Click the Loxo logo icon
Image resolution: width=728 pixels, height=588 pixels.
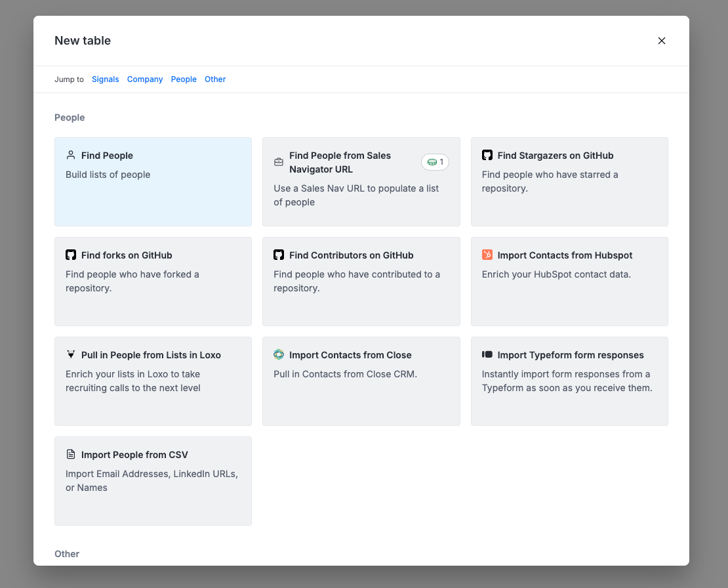point(71,354)
